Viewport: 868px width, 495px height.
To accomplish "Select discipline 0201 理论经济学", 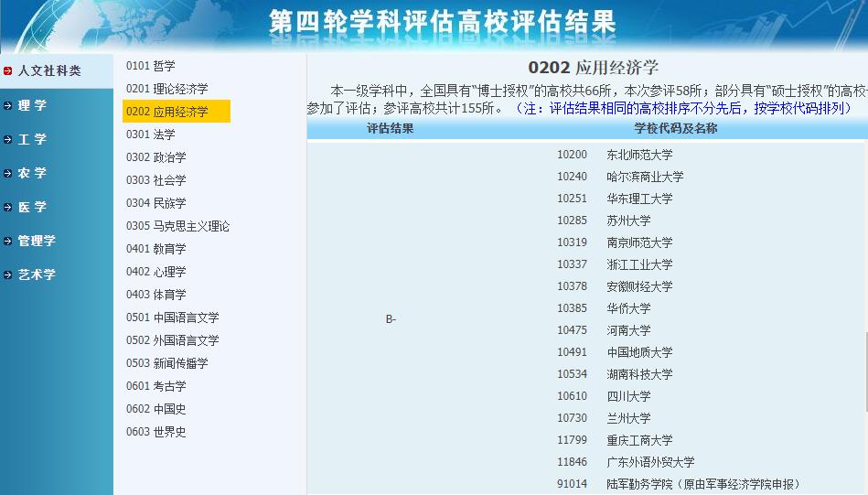I will [167, 89].
